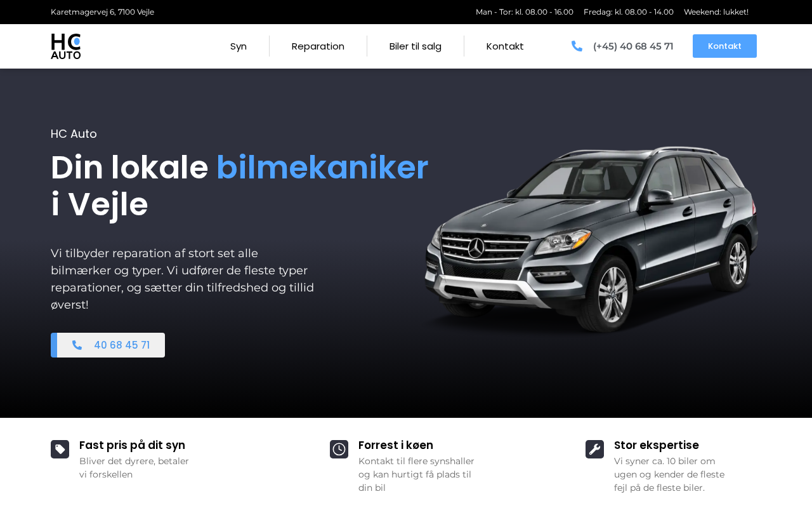Click the Karetmagervej 6, 7100 Vejle address
This screenshot has width=812, height=508.
102,12
